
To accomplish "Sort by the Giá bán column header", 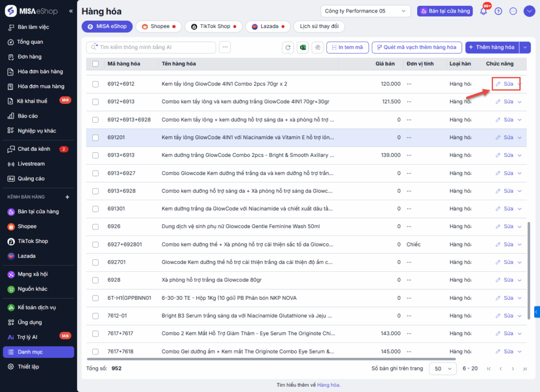I will point(385,64).
